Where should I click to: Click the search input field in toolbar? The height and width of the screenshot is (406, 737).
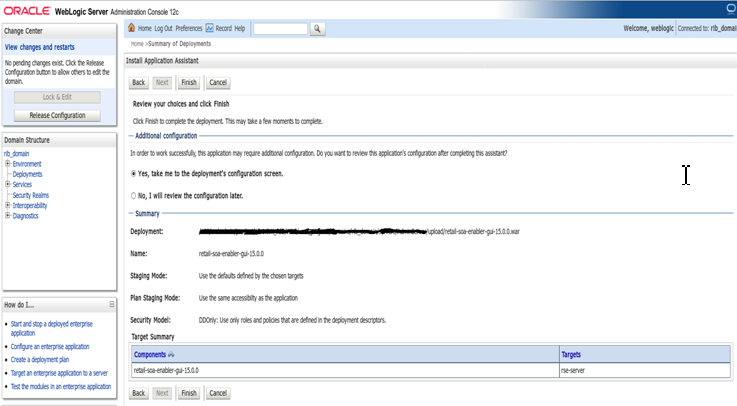pos(281,29)
